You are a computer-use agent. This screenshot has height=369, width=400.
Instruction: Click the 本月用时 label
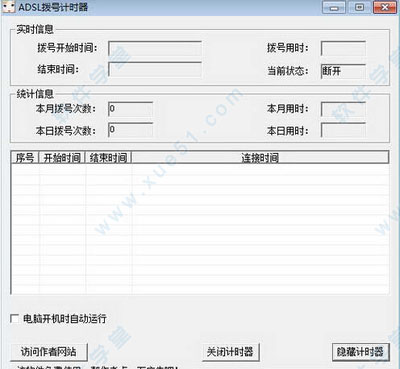(288, 109)
